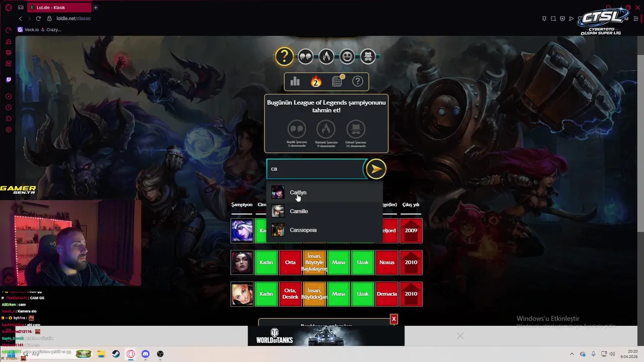The image size is (644, 362).
Task: Open Discord from the taskbar
Action: point(145,354)
